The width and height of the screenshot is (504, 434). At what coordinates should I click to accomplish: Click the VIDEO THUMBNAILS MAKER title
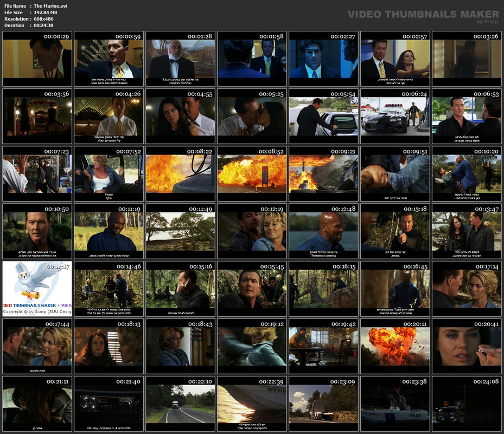coord(423,14)
